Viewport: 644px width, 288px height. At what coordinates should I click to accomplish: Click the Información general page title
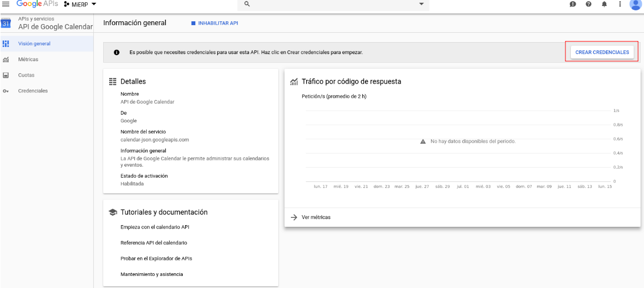[135, 23]
